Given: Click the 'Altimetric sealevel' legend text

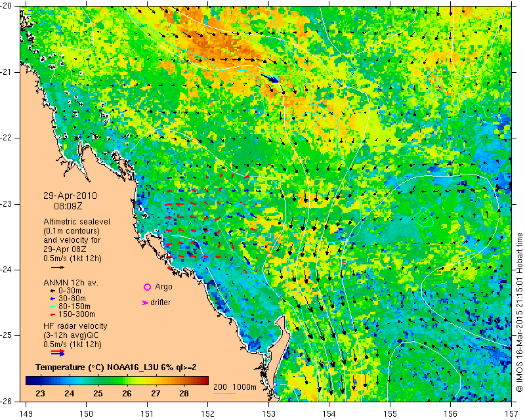Looking at the screenshot, I should click(77, 222).
